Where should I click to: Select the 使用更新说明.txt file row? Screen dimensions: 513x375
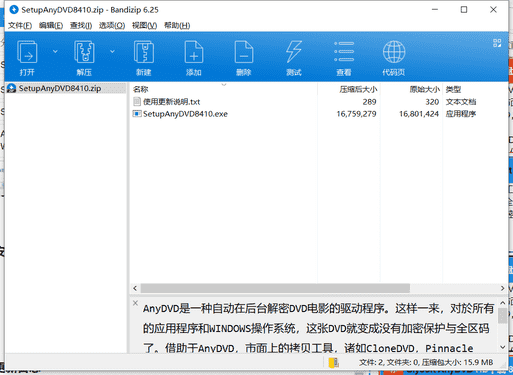point(318,102)
